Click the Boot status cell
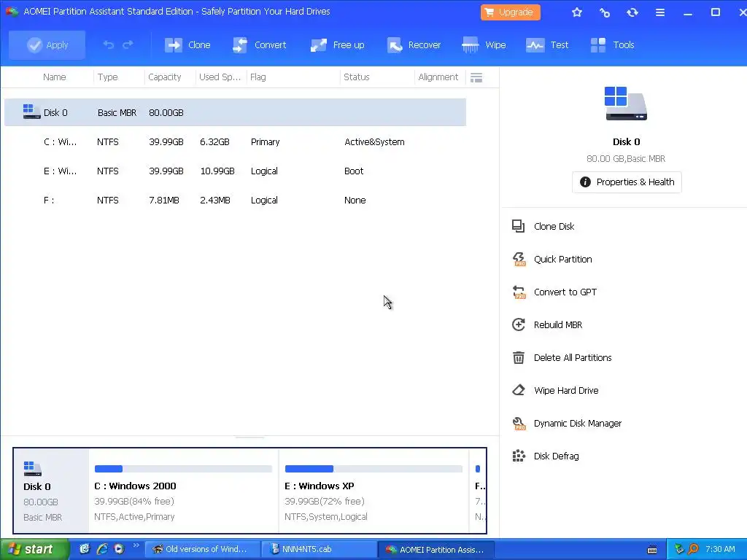The width and height of the screenshot is (747, 560). [354, 171]
